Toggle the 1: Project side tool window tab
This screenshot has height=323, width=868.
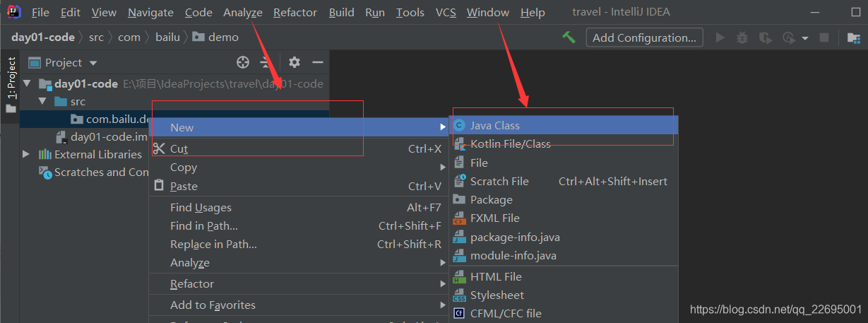[11, 86]
